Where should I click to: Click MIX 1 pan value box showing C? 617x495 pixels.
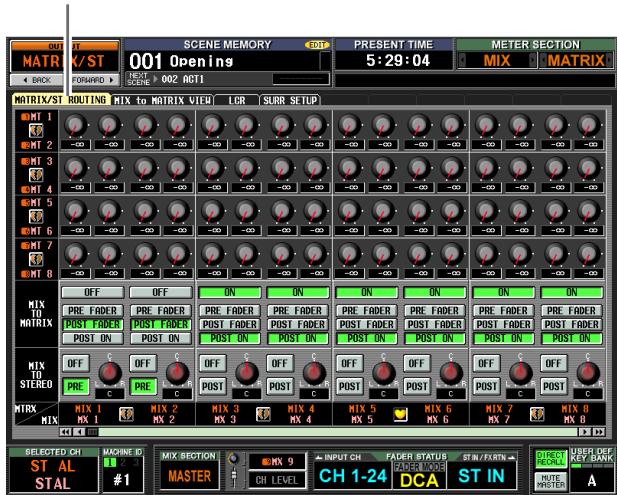tap(109, 393)
